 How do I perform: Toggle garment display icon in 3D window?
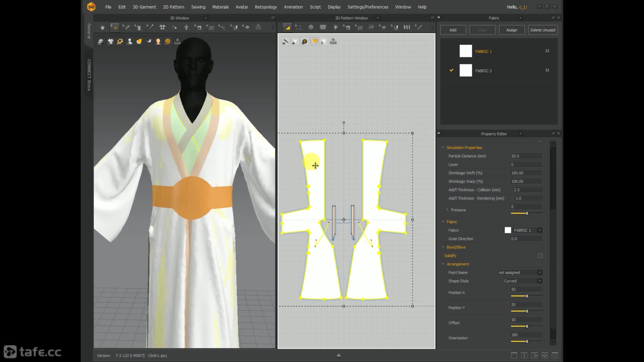(x=110, y=42)
